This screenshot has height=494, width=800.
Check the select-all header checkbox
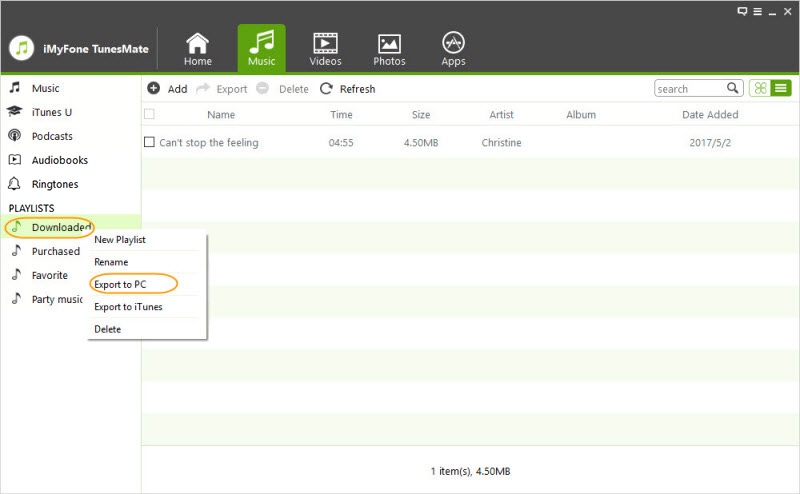pyautogui.click(x=149, y=114)
